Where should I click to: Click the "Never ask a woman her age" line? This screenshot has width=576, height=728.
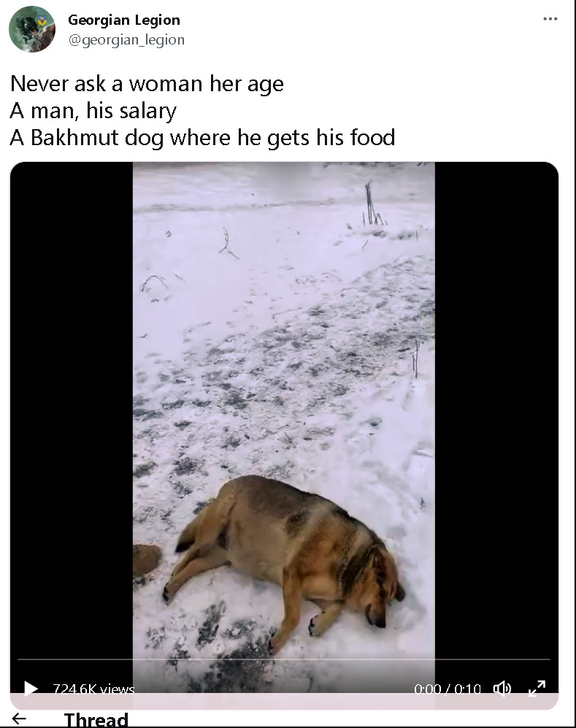coord(147,84)
